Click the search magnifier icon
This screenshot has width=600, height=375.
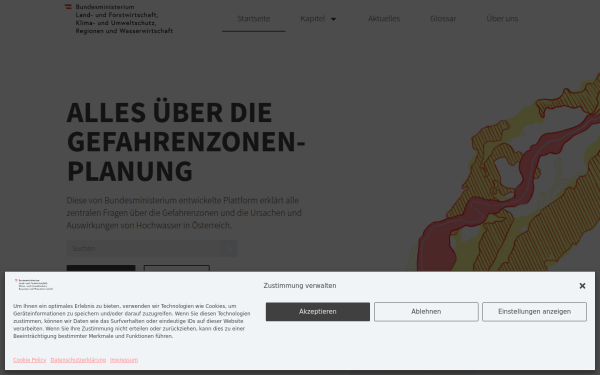point(229,248)
